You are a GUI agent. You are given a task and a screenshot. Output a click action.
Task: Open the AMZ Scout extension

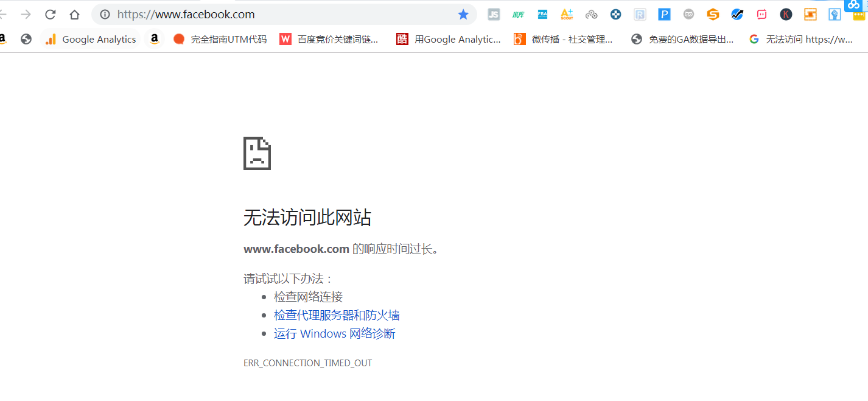pyautogui.click(x=567, y=15)
